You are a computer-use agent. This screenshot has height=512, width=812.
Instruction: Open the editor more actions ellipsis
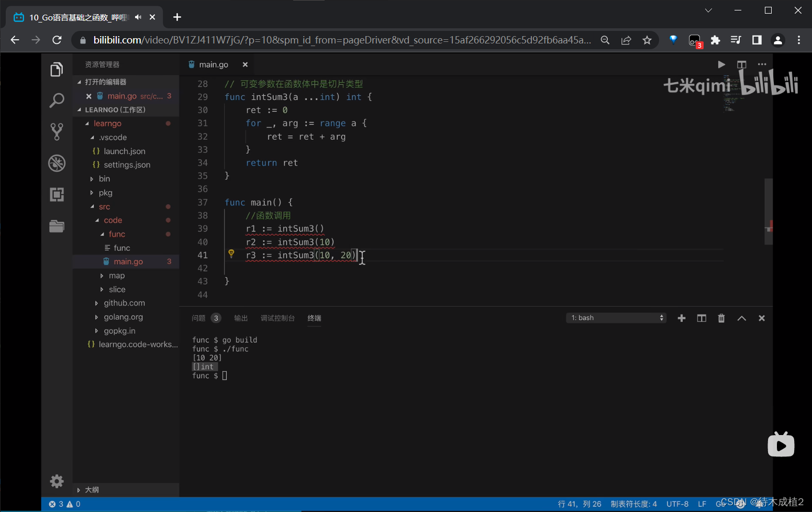tap(762, 64)
